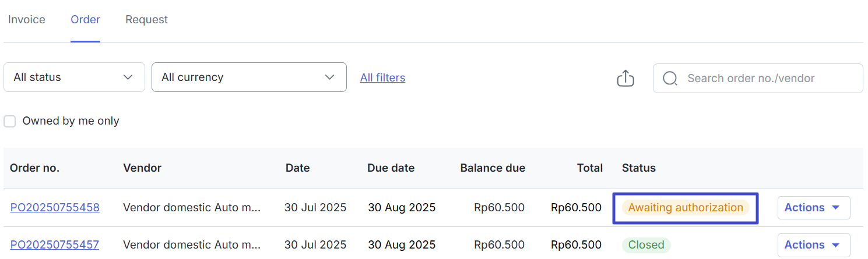Click the Awaiting authorization status badge
This screenshot has width=868, height=259.
pyautogui.click(x=686, y=208)
